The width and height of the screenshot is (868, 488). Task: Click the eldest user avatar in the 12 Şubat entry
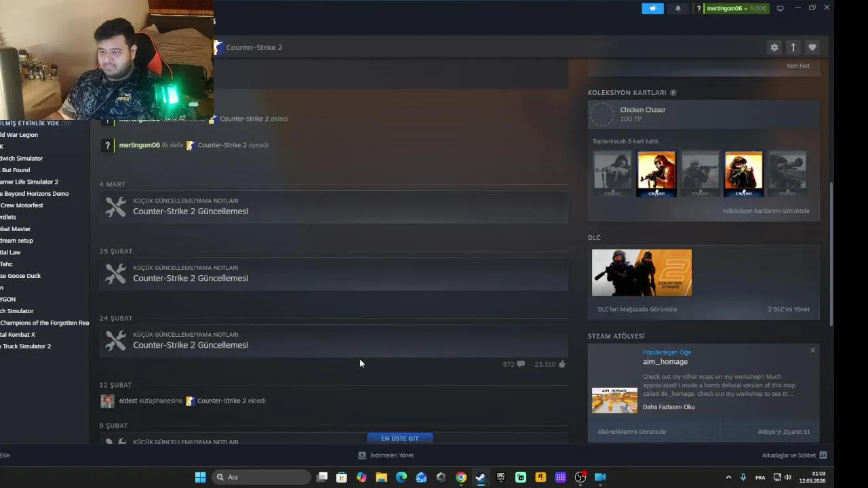click(107, 401)
